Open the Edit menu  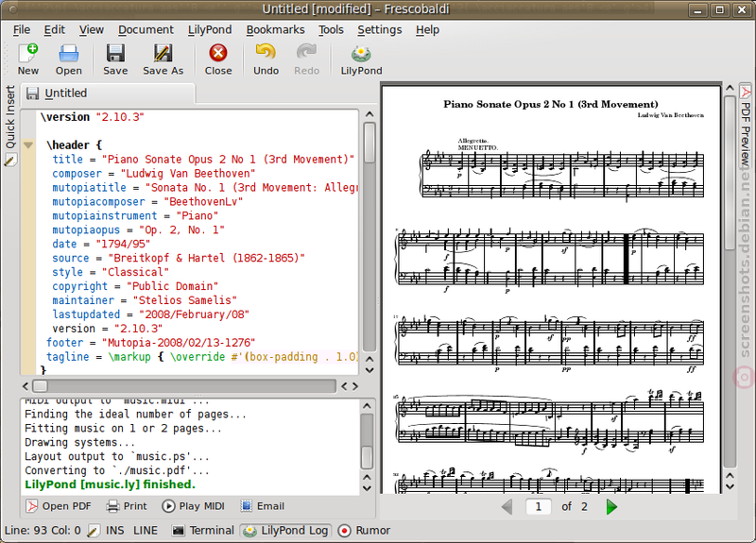click(55, 30)
